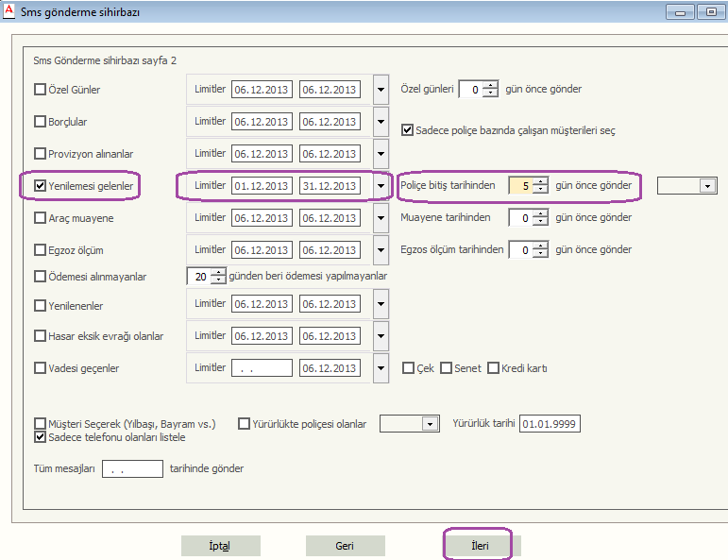728x560 pixels.
Task: Open the Yenilemesi gelenler date range dropdown
Action: point(381,187)
